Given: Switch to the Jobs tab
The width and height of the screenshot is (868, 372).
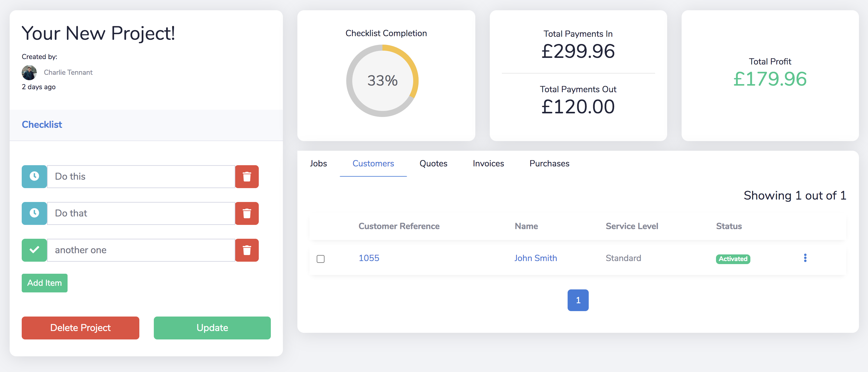Looking at the screenshot, I should [318, 164].
